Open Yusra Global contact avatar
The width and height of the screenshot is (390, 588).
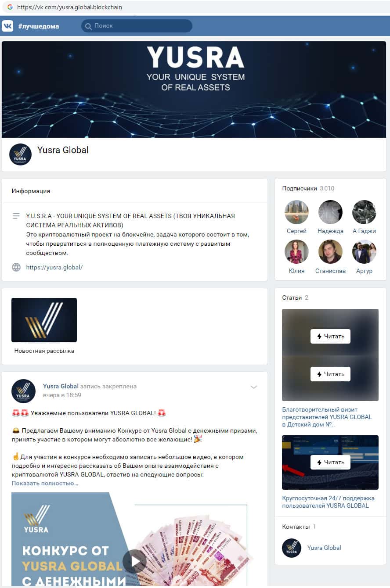point(292,548)
